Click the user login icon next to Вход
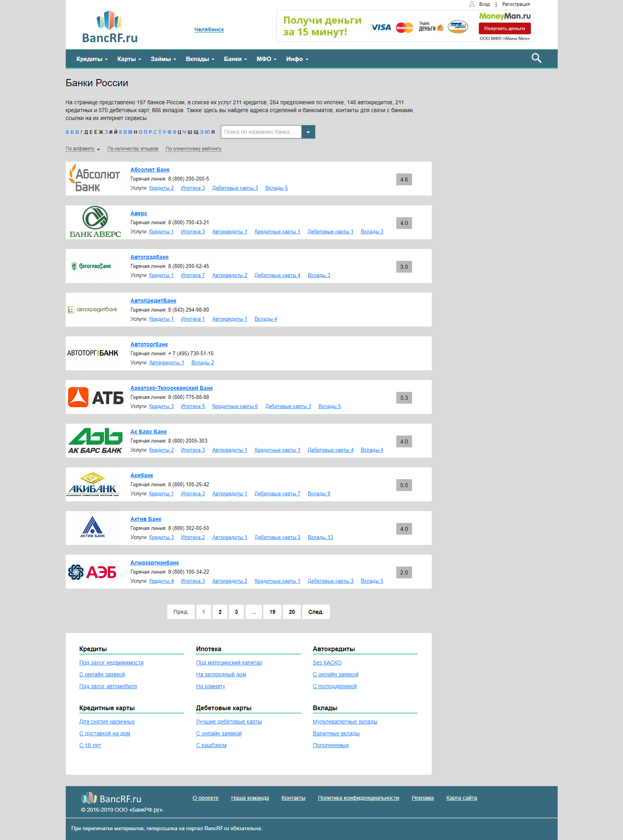This screenshot has width=623, height=840. coord(472,4)
